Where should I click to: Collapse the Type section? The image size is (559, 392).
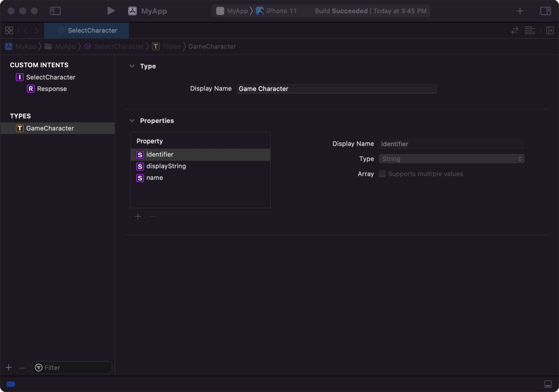pyautogui.click(x=132, y=66)
